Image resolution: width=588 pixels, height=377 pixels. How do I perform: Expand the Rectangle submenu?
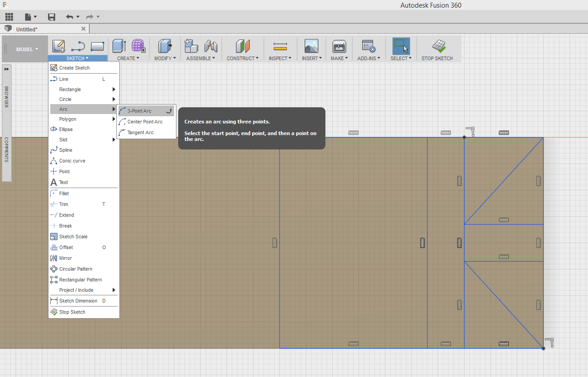click(x=84, y=89)
